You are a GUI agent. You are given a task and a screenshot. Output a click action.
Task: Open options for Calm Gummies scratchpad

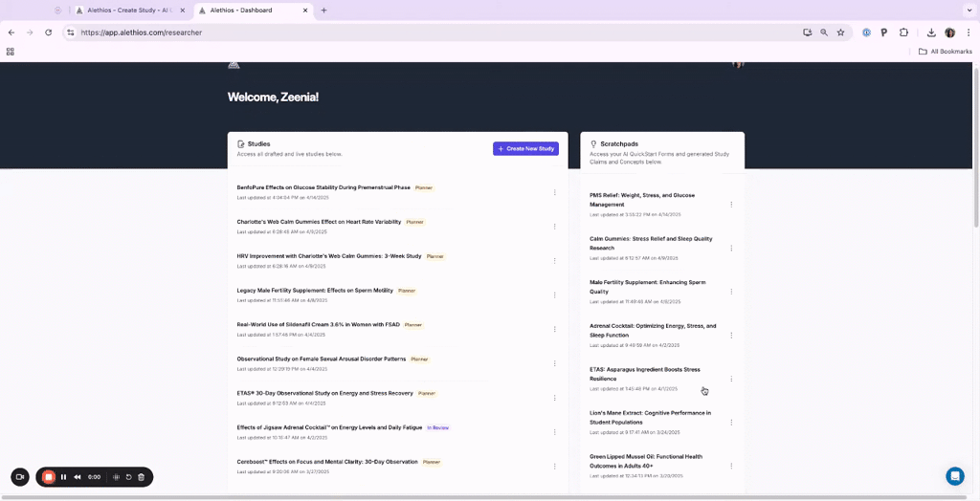(x=731, y=248)
